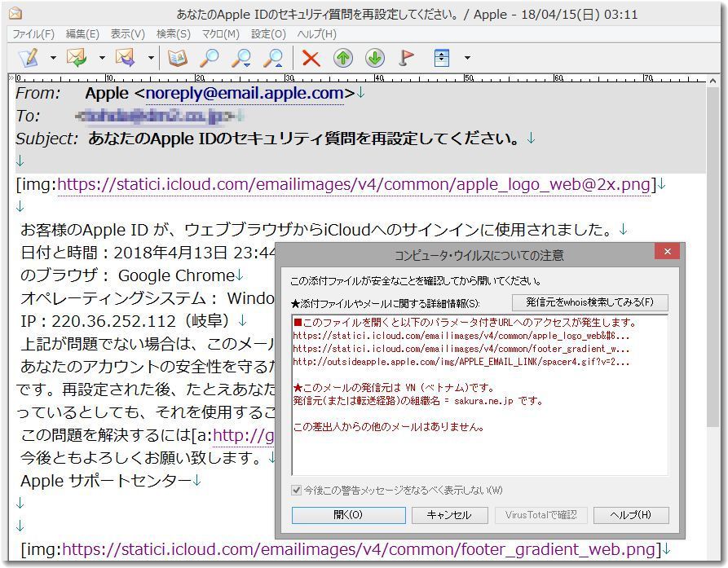728x568 pixels.
Task: Click the footer_gradient URL line in dialog
Action: click(x=461, y=349)
